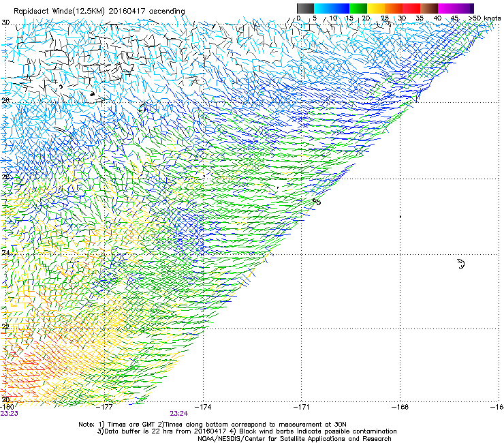Click the NOAA/NESDIS credit line
The width and height of the screenshot is (504, 443).
pyautogui.click(x=294, y=439)
